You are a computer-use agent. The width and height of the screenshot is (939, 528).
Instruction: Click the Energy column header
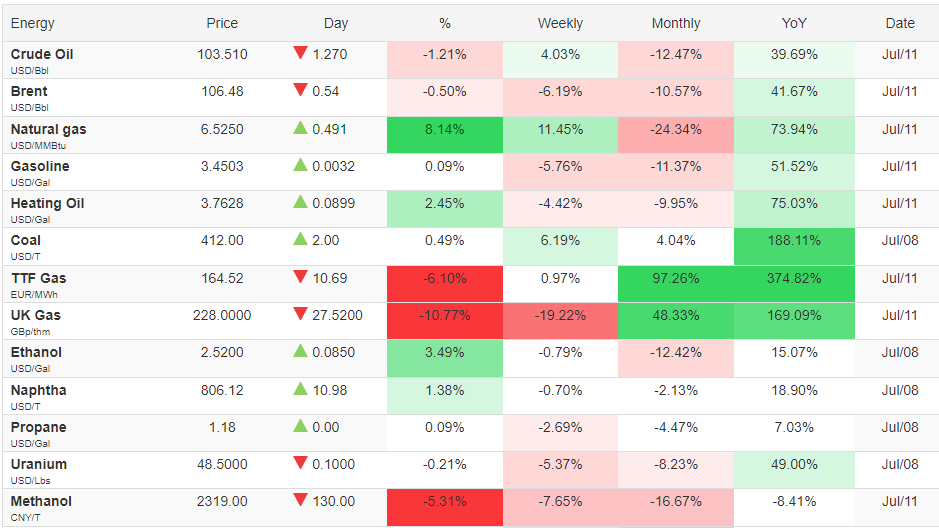32,23
